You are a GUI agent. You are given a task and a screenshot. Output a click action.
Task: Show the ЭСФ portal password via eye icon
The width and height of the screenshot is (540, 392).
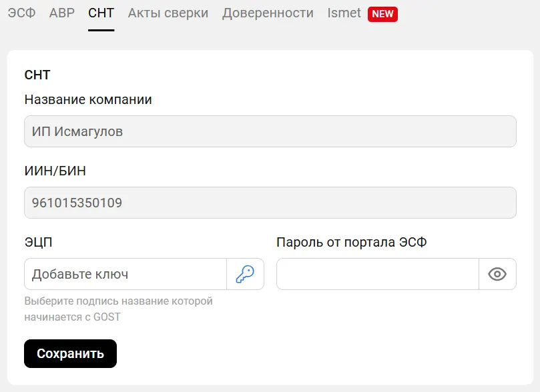[497, 274]
